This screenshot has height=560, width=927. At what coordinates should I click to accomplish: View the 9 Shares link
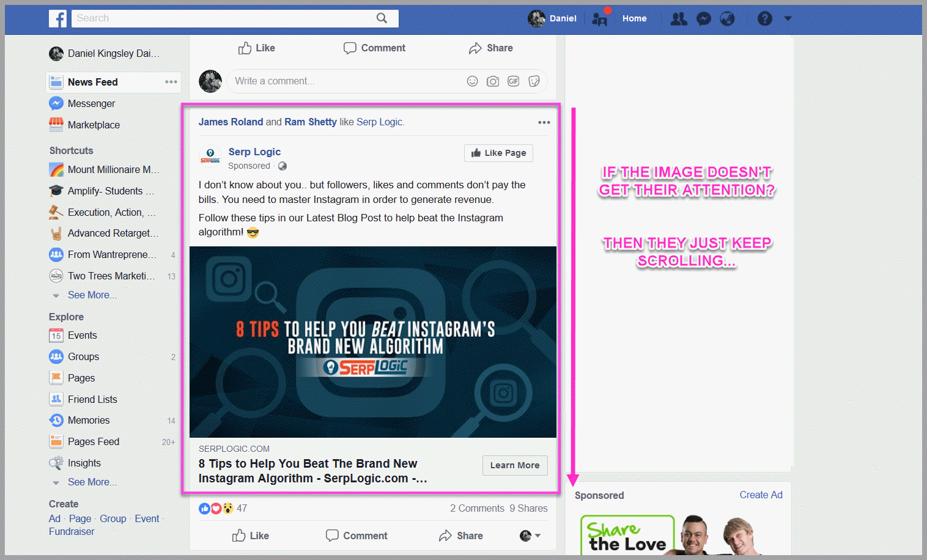click(528, 509)
